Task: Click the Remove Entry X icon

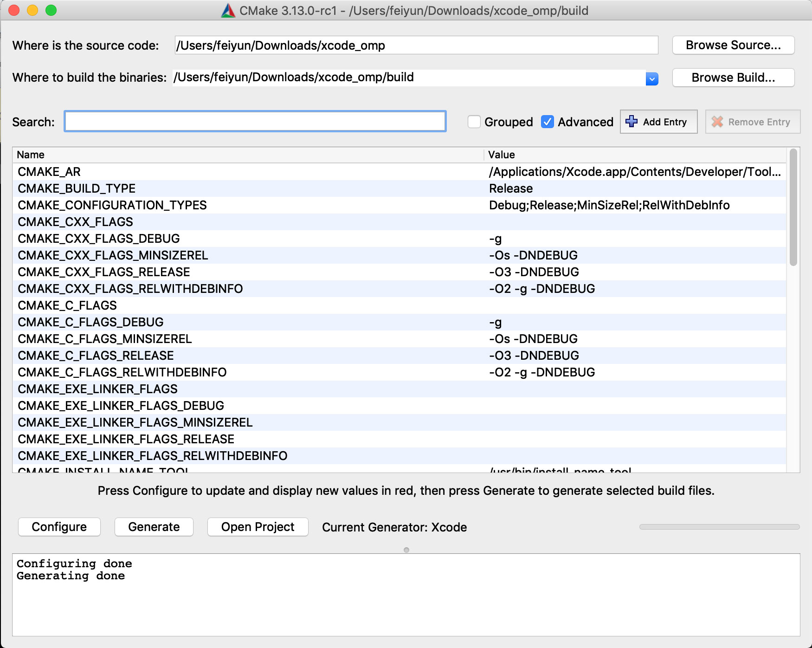Action: coord(717,122)
